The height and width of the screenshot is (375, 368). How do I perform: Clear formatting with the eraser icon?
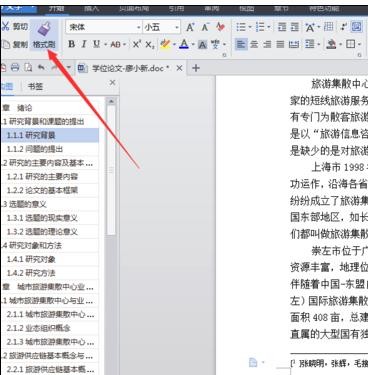click(x=220, y=27)
